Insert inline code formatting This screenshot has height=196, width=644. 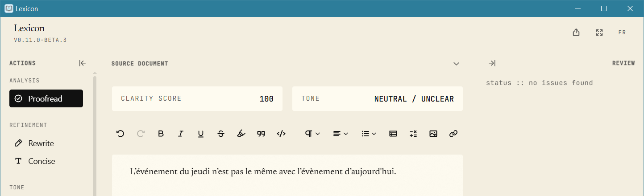pos(281,134)
